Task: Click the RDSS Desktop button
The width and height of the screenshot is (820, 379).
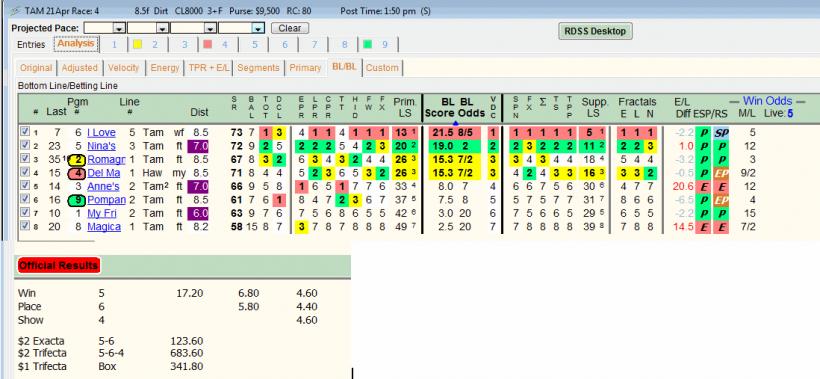Action: click(595, 31)
